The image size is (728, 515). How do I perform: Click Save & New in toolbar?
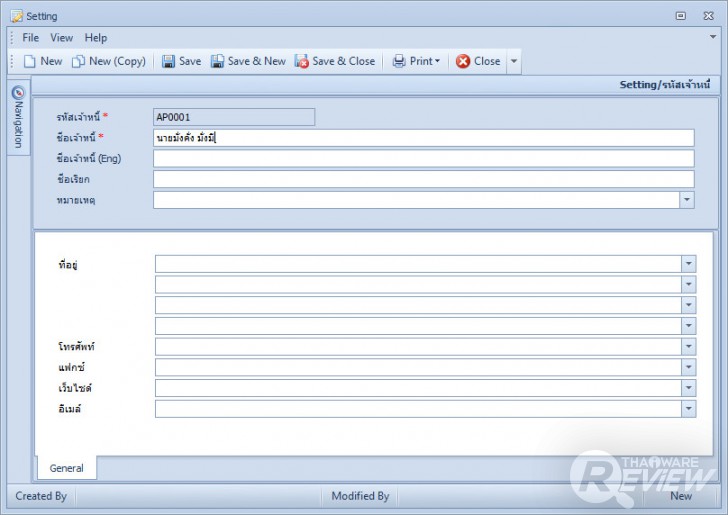pyautogui.click(x=248, y=61)
